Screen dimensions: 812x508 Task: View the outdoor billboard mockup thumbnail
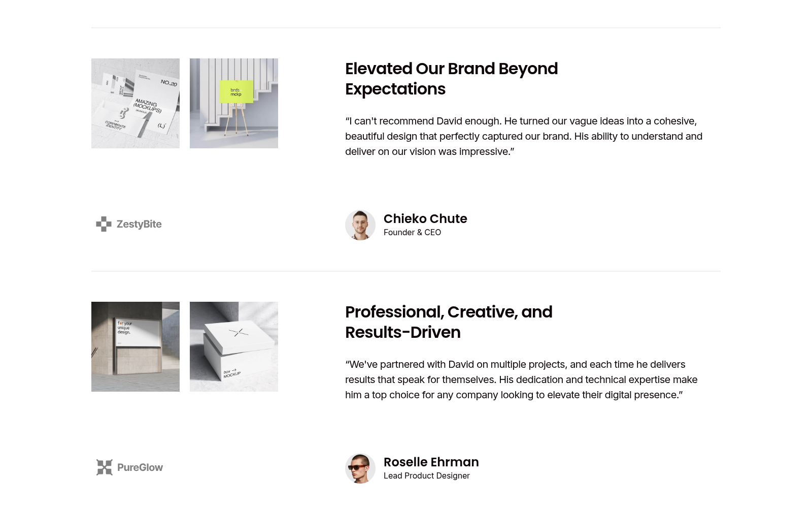pyautogui.click(x=136, y=346)
